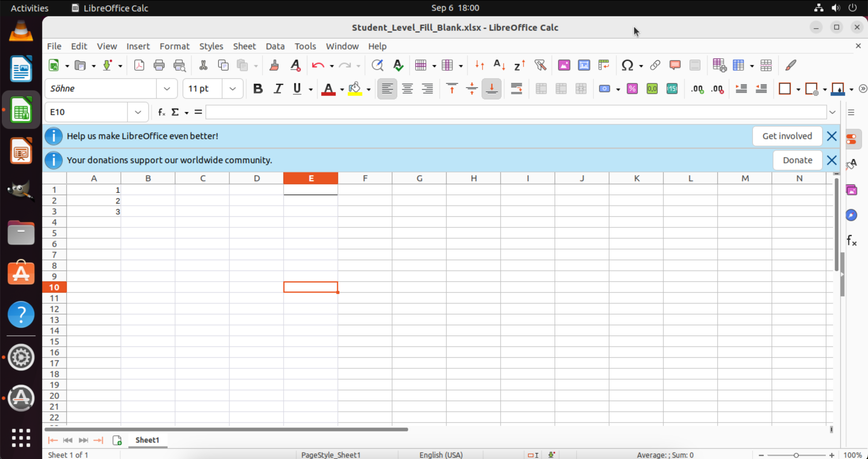Click the Insert Comment icon

click(x=675, y=65)
